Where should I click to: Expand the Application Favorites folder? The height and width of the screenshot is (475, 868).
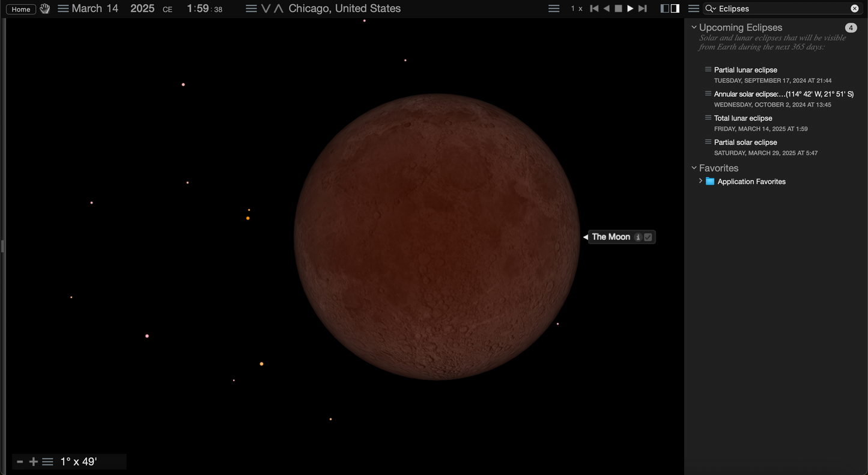700,181
